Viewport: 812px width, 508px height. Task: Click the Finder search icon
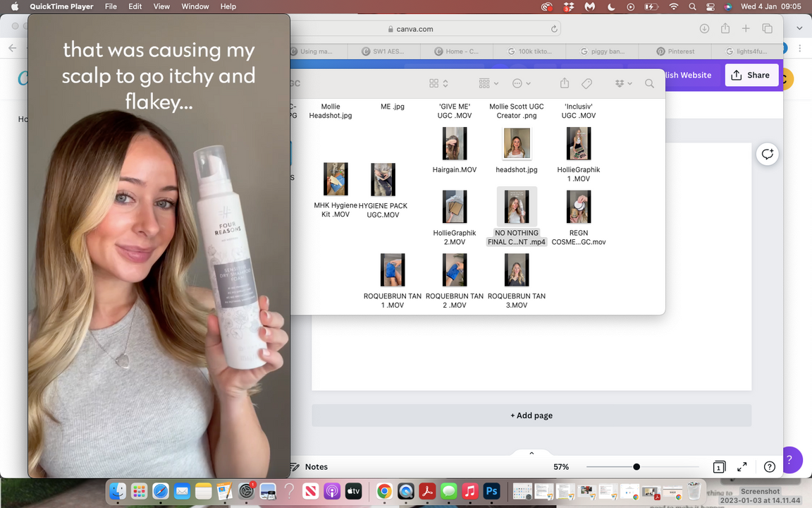point(649,83)
